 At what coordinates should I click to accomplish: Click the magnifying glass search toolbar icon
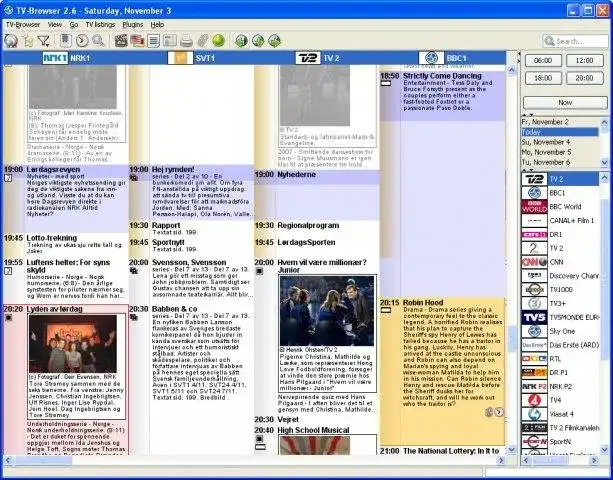coord(98,41)
